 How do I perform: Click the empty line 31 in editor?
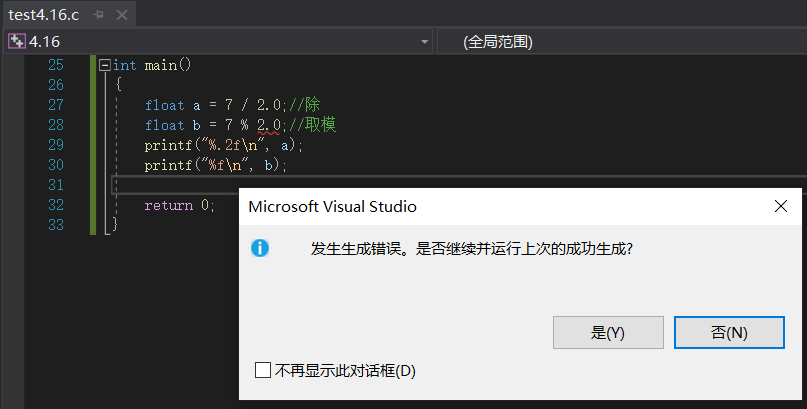458,185
